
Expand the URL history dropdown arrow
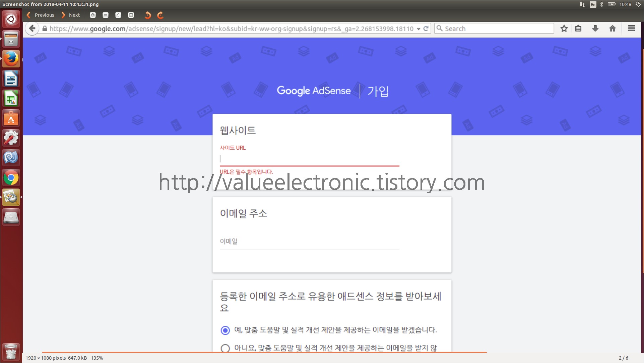click(x=418, y=29)
